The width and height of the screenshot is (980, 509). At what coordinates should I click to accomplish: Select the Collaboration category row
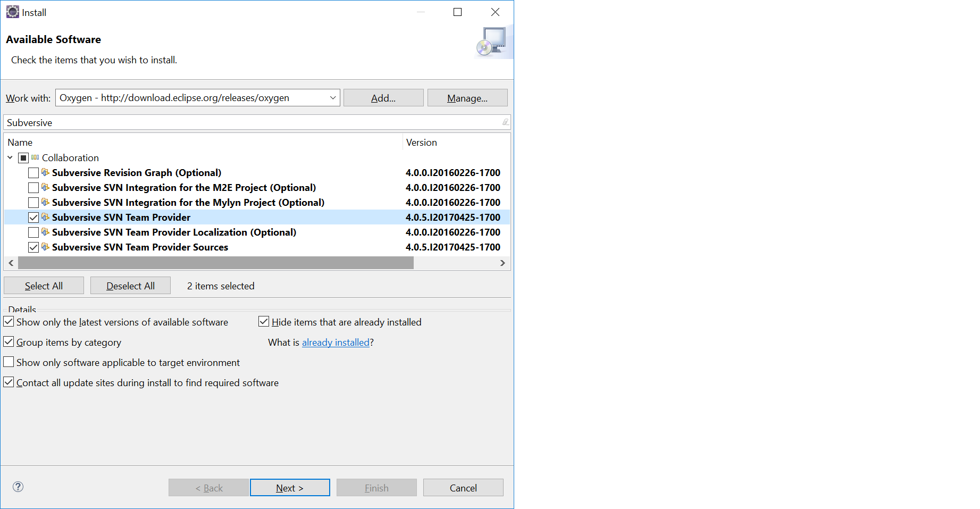pos(257,157)
